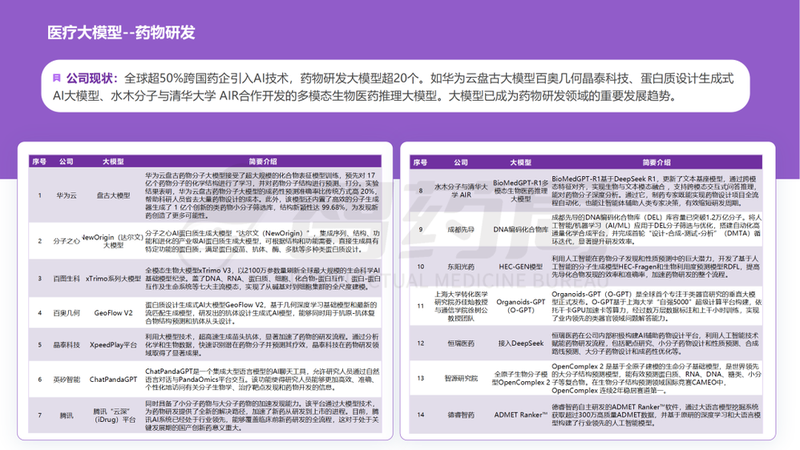Click the description starting BioMedGPT-R1基于DeepSeek R1
800x450 pixels.
[656, 191]
